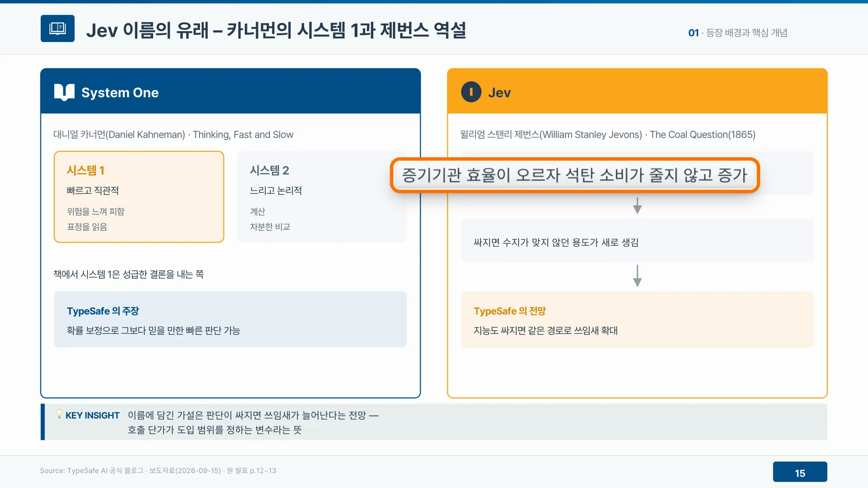This screenshot has height=488, width=868.
Task: Click the Source footnote citing TypeSafe AI 공식 블로그
Action: pos(158,471)
